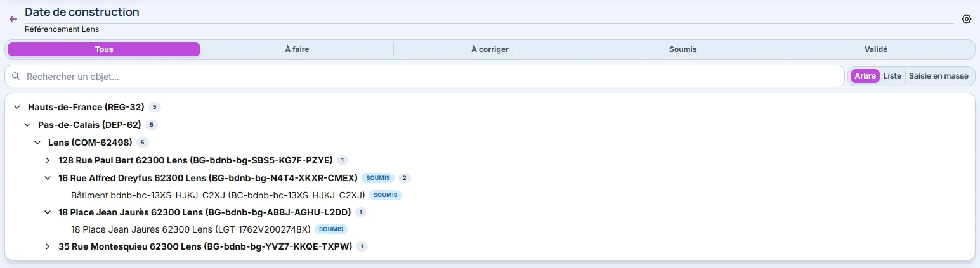This screenshot has height=268, width=980.
Task: Focus the Rechercher un objet search field
Action: point(424,76)
